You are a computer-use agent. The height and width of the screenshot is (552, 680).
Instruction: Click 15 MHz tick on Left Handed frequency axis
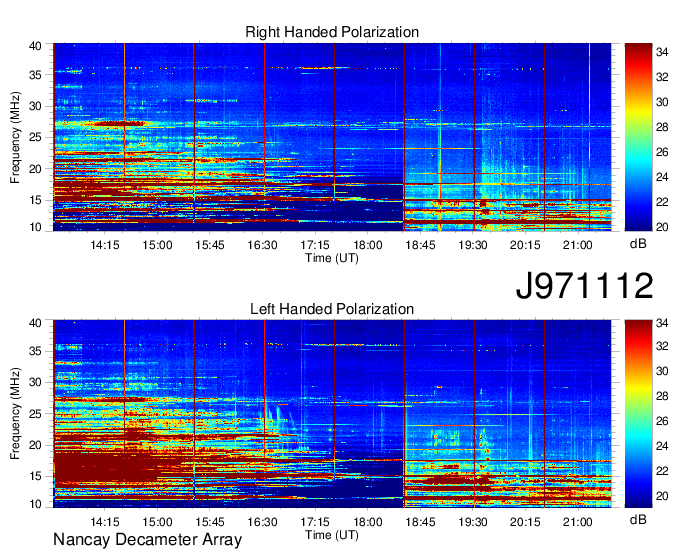point(35,476)
